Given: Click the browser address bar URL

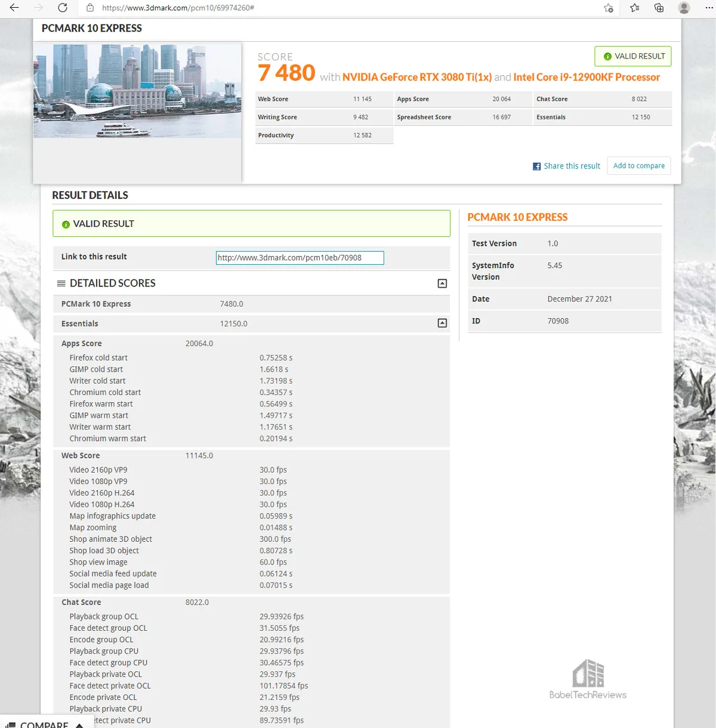Looking at the screenshot, I should coord(178,8).
